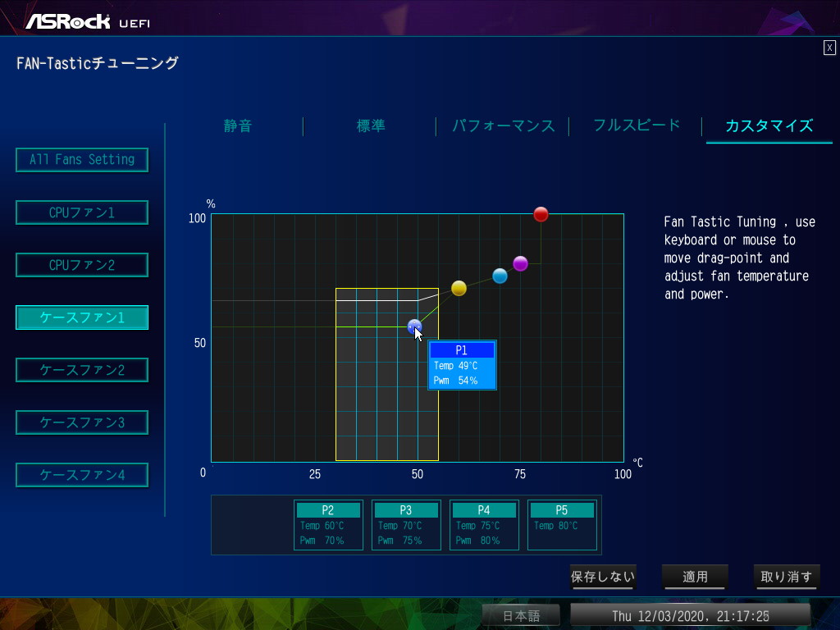The height and width of the screenshot is (630, 840).
Task: Click the All Fans Setting button
Action: click(82, 160)
